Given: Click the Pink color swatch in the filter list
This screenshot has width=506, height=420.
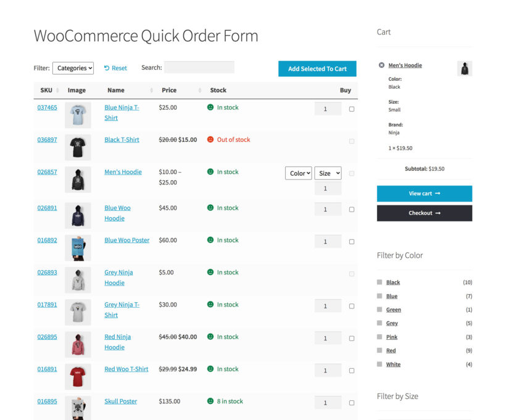Looking at the screenshot, I should click(379, 337).
